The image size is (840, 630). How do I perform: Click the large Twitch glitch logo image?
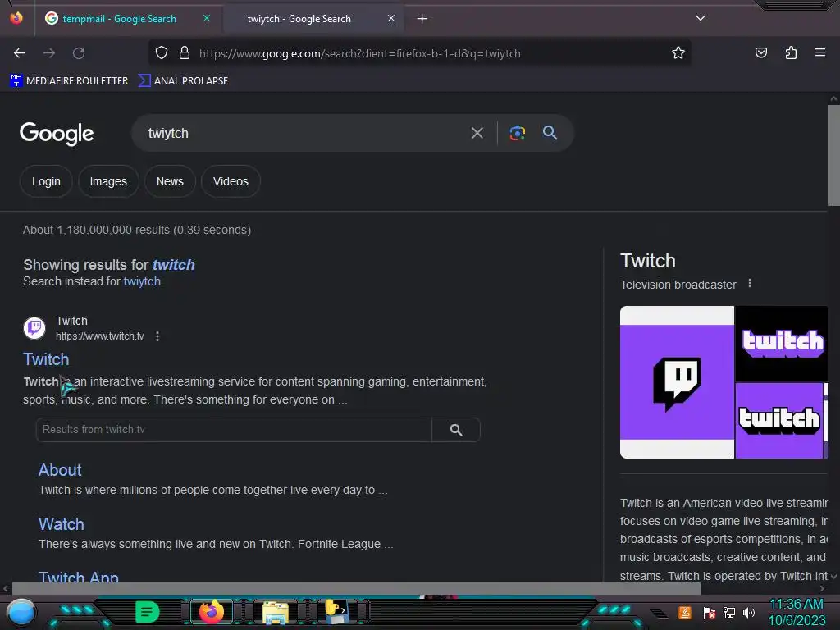(677, 382)
